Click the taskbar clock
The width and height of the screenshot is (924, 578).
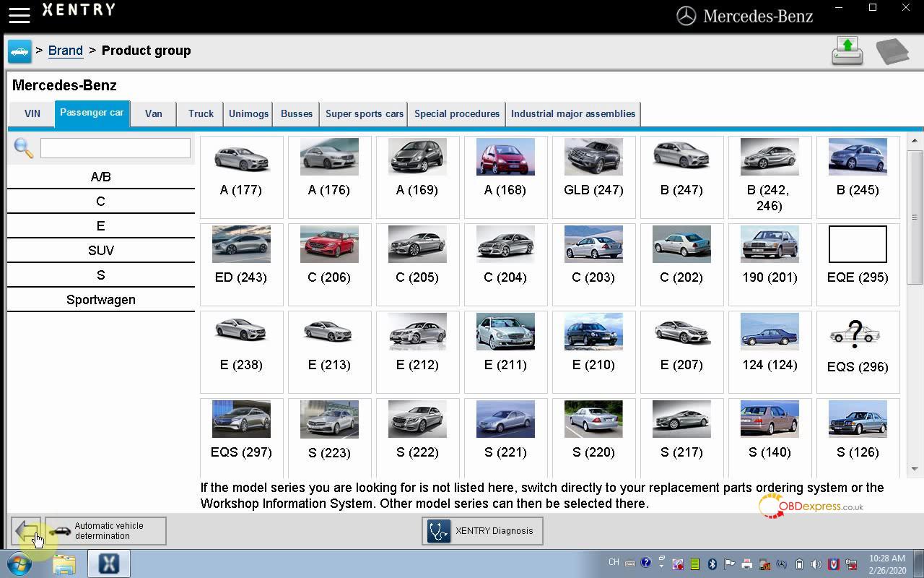point(887,564)
